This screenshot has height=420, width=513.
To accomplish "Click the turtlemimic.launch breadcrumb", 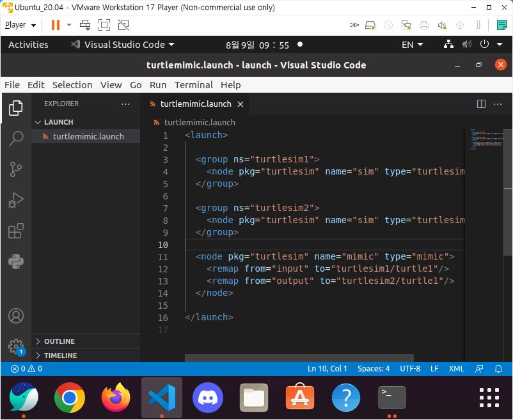I will (x=200, y=123).
